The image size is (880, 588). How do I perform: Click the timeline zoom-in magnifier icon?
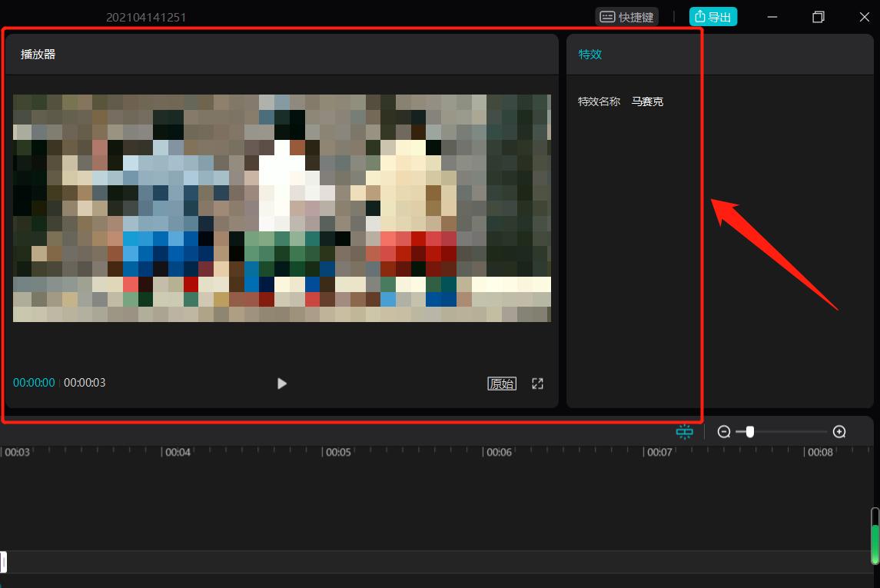(x=839, y=432)
